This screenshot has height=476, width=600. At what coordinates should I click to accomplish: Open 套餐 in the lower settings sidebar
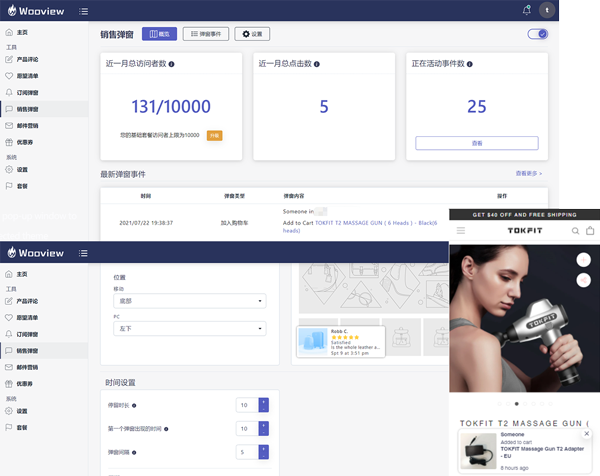coord(16,427)
